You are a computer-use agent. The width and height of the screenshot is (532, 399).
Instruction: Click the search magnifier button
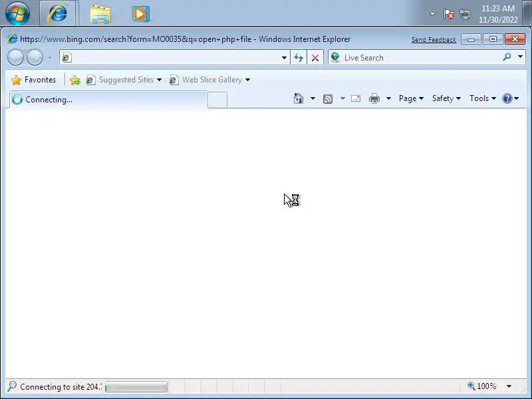coord(507,57)
